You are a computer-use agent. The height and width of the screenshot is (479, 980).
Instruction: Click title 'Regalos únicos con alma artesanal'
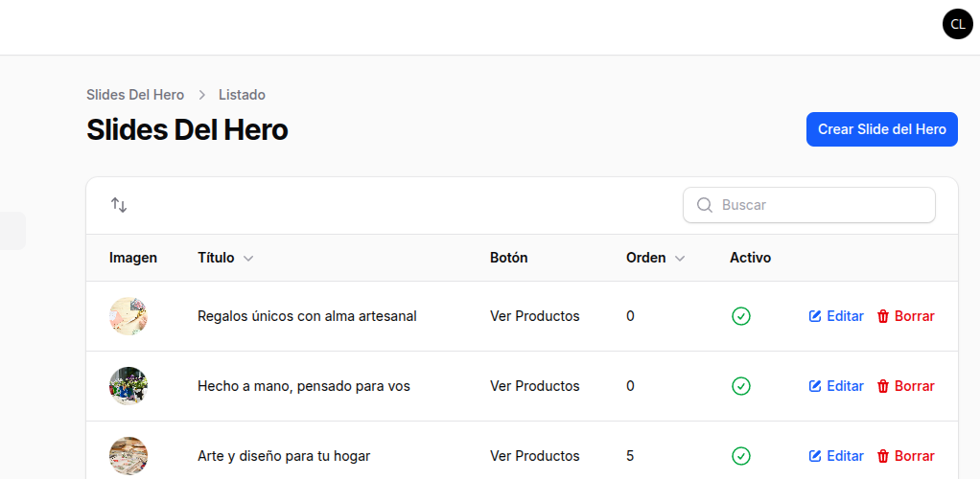coord(307,316)
